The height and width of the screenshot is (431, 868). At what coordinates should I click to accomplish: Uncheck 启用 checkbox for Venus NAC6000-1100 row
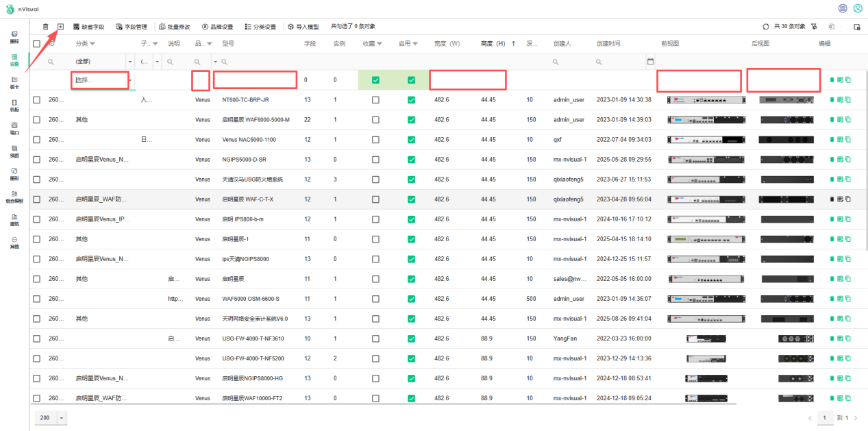point(411,140)
